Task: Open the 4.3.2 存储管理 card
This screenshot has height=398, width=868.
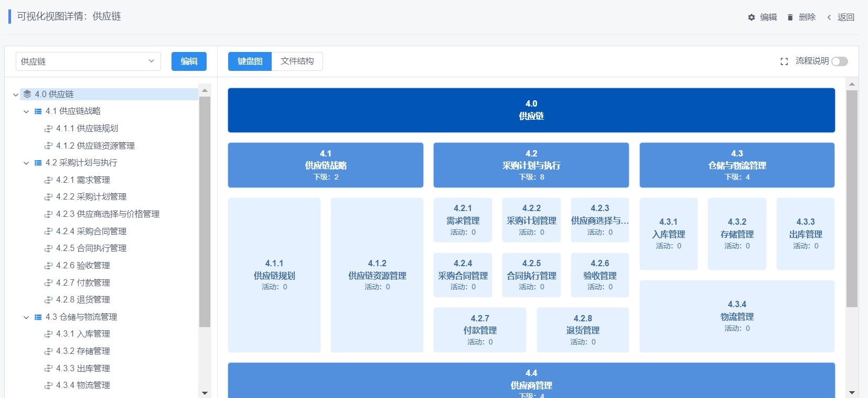Action: pos(737,234)
